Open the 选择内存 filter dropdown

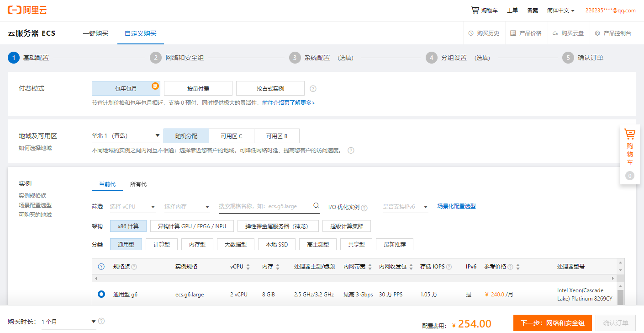tap(187, 207)
